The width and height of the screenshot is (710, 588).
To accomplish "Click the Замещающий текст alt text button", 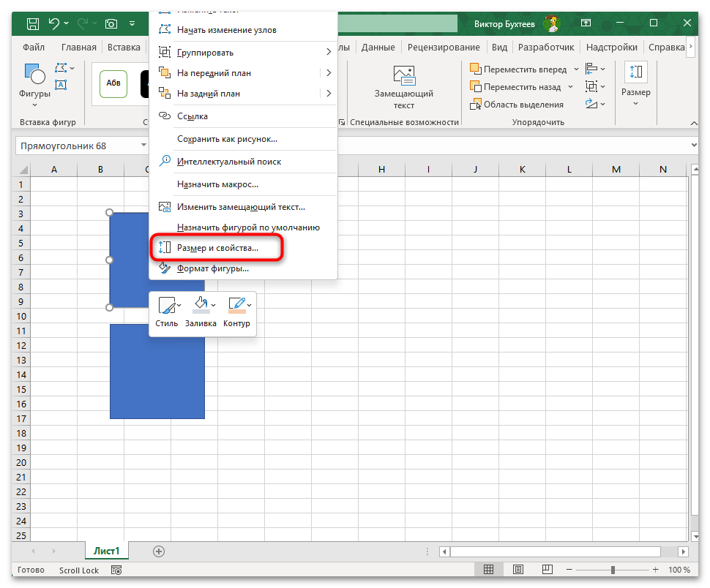I will coord(403,87).
